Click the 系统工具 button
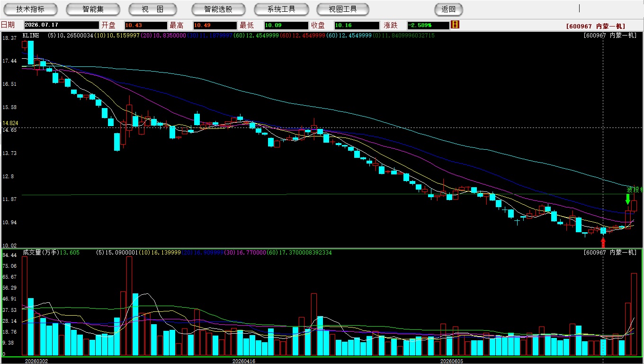The width and height of the screenshot is (644, 364). (x=281, y=9)
